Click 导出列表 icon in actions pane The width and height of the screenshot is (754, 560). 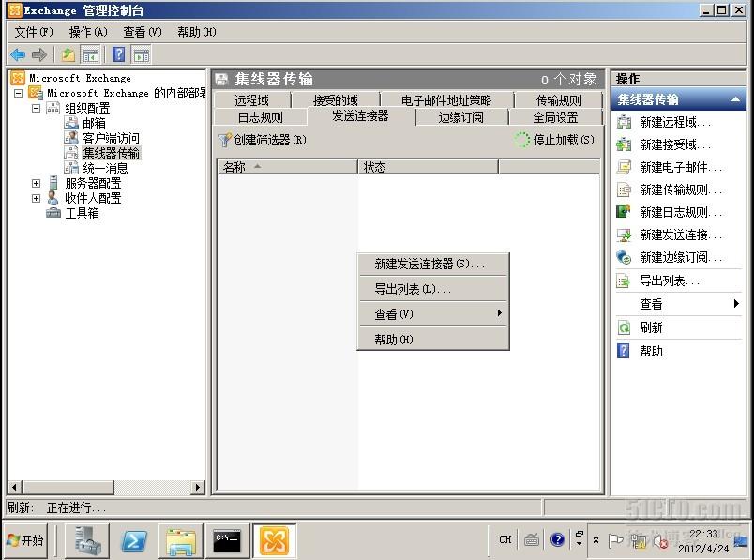click(x=625, y=280)
